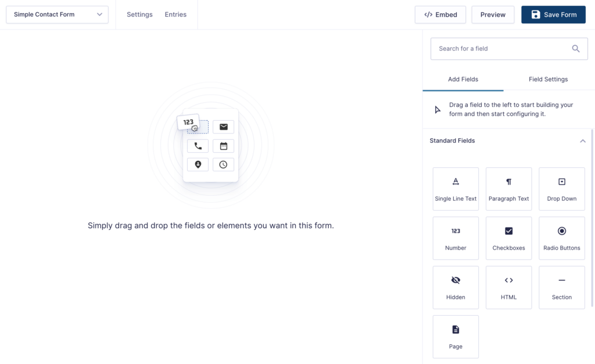Open the Entries menu
Screen dimensions: 595x364
(x=175, y=15)
